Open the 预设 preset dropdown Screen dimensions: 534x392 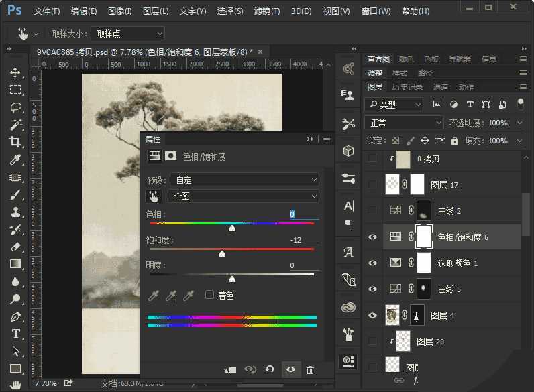tap(244, 180)
